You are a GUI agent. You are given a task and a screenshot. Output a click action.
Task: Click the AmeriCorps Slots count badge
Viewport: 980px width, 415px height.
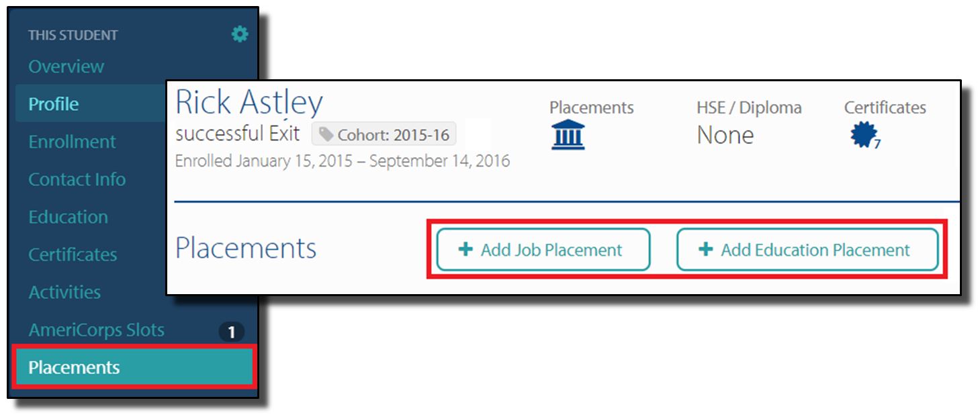(232, 332)
